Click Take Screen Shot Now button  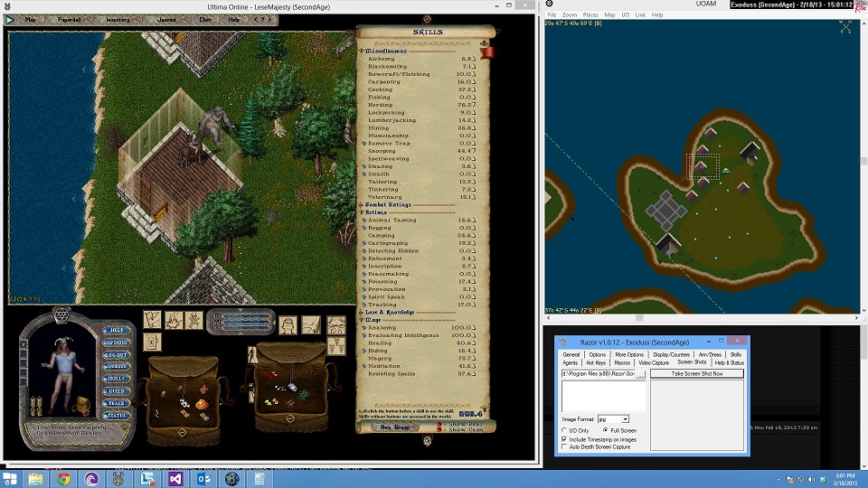click(696, 373)
